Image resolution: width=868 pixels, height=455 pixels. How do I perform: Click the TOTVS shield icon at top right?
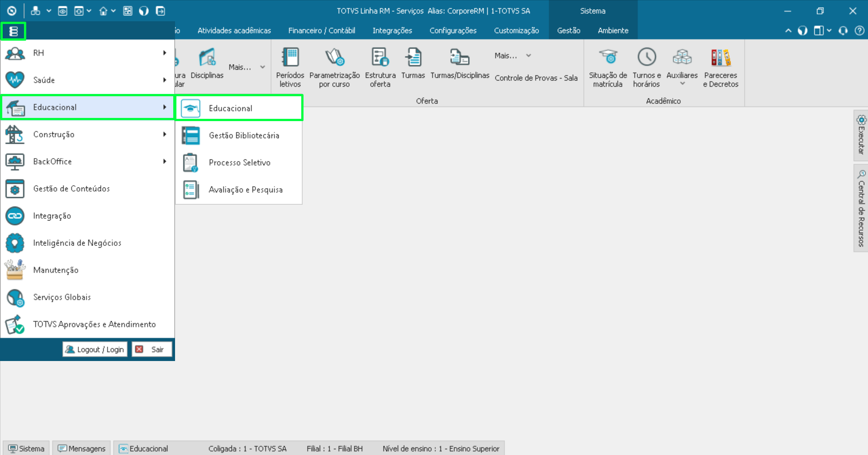tap(802, 31)
